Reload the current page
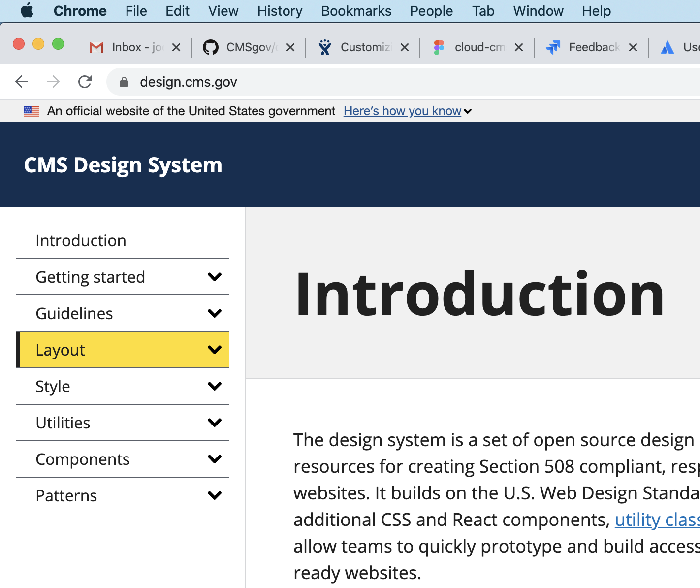Viewport: 700px width, 588px height. 85,82
